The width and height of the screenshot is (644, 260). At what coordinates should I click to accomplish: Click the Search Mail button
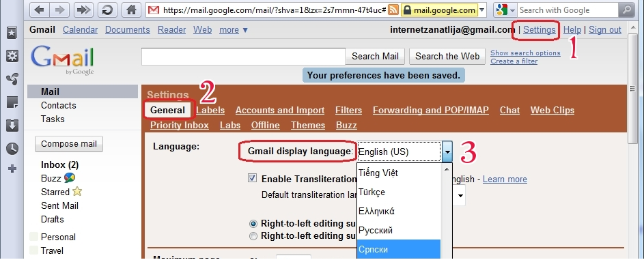click(376, 56)
